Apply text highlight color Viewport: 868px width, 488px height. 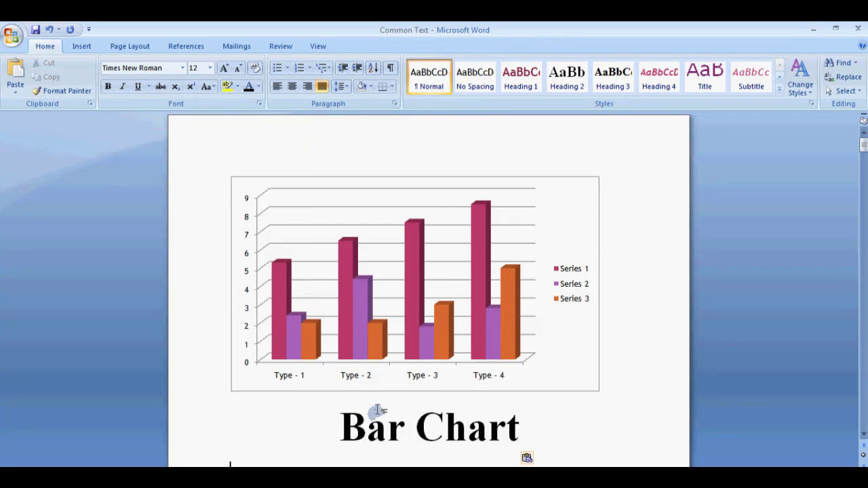[x=226, y=87]
